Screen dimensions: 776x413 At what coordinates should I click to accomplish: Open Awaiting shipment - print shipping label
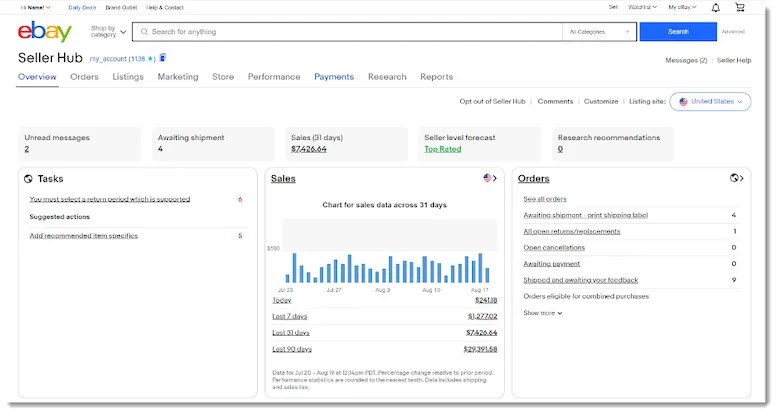pyautogui.click(x=585, y=215)
